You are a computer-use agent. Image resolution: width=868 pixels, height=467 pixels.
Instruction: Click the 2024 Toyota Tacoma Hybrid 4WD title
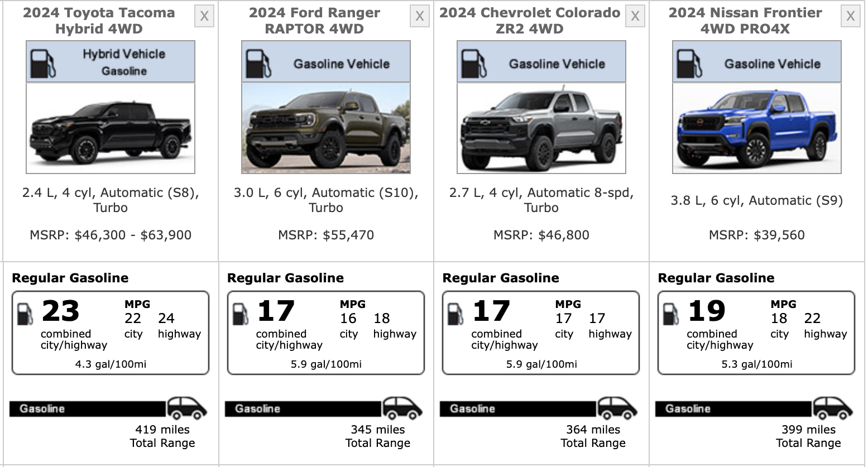pos(99,21)
